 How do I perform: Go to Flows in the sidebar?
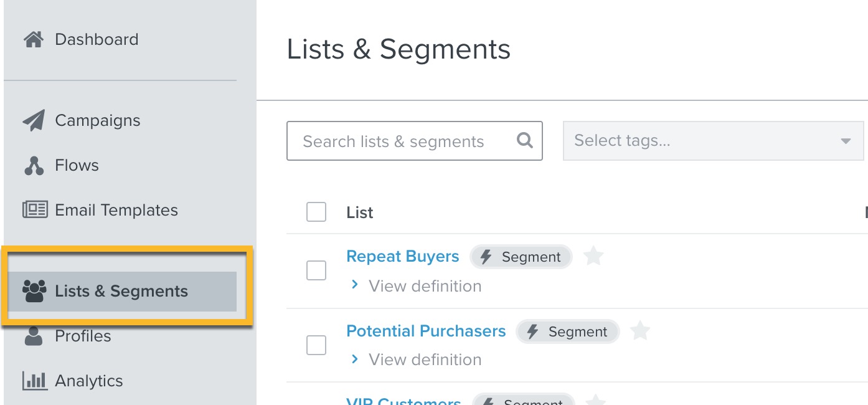pos(77,166)
